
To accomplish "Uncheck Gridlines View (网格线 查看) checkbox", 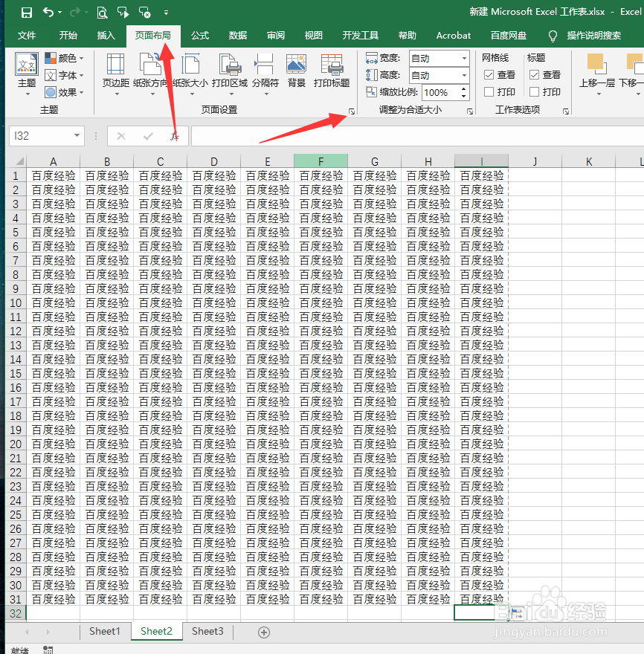I will (489, 74).
